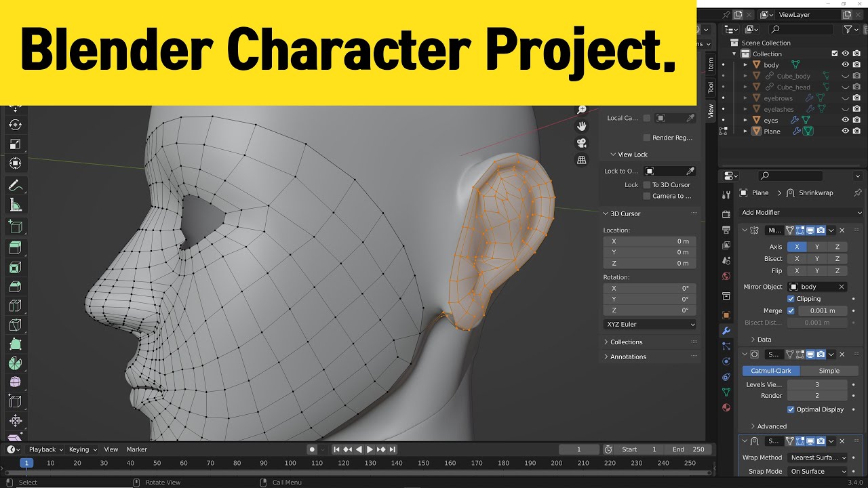Open the Keying menu in timeline

point(83,449)
